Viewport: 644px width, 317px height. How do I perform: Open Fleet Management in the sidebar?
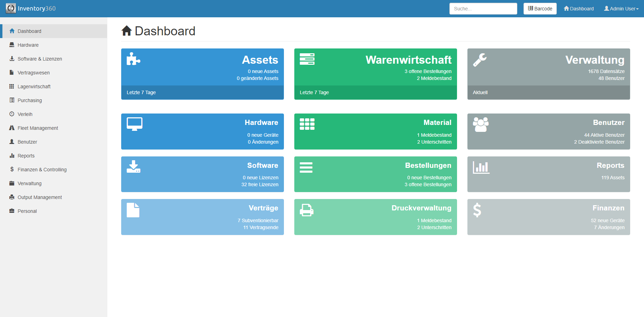[x=38, y=128]
